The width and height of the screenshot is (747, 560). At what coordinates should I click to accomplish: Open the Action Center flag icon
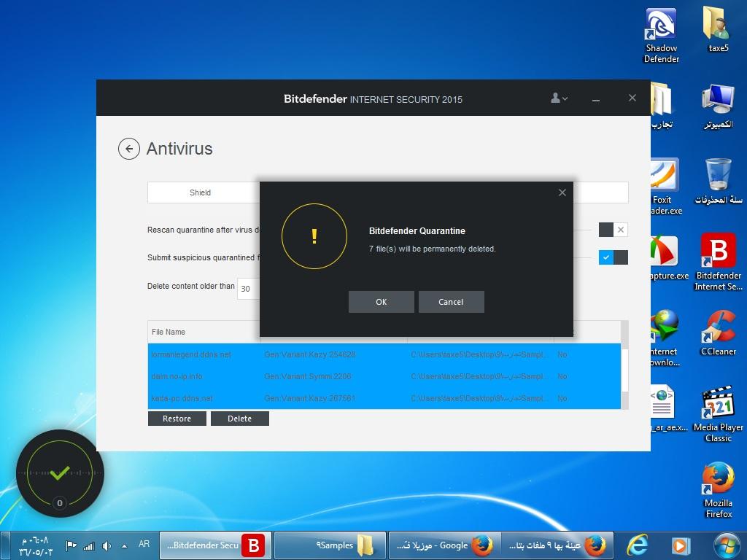pos(71,545)
